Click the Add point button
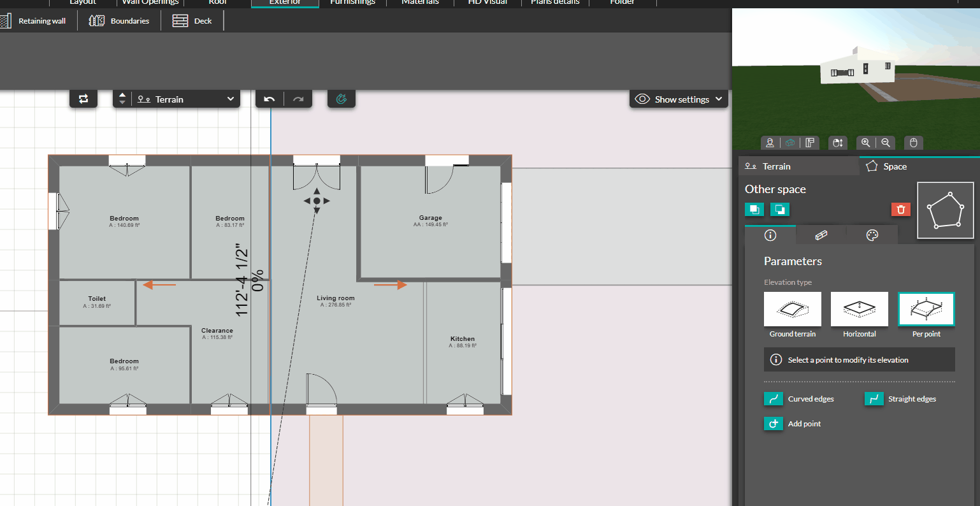 (773, 423)
